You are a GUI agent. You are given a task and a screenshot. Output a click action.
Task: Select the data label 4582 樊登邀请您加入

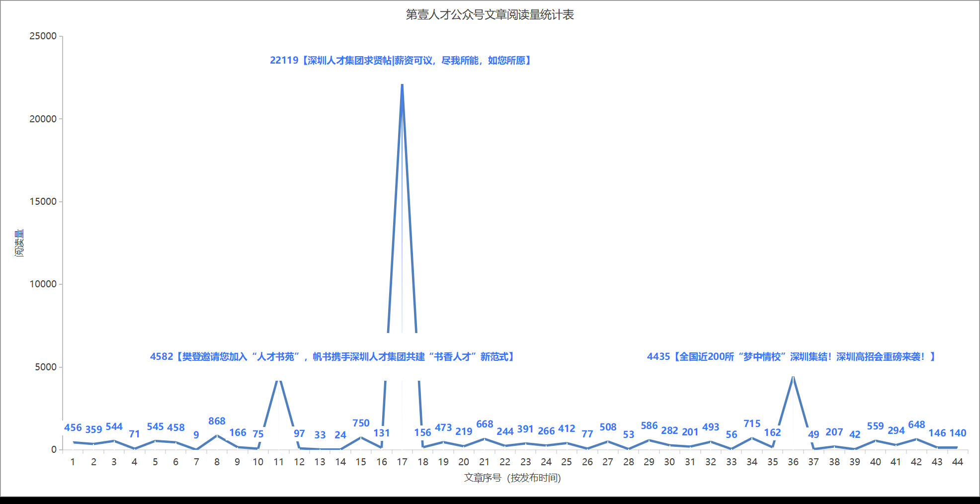pyautogui.click(x=333, y=356)
